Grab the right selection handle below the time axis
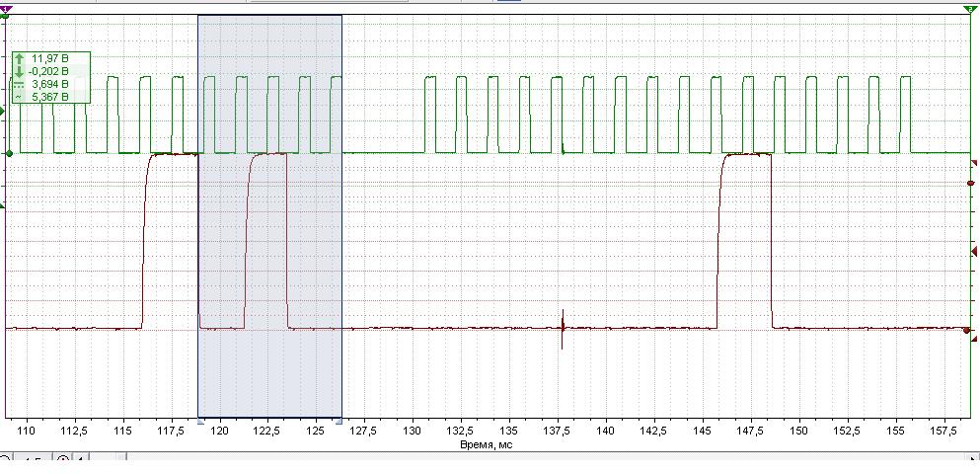This screenshot has height=474, width=980. pyautogui.click(x=340, y=421)
